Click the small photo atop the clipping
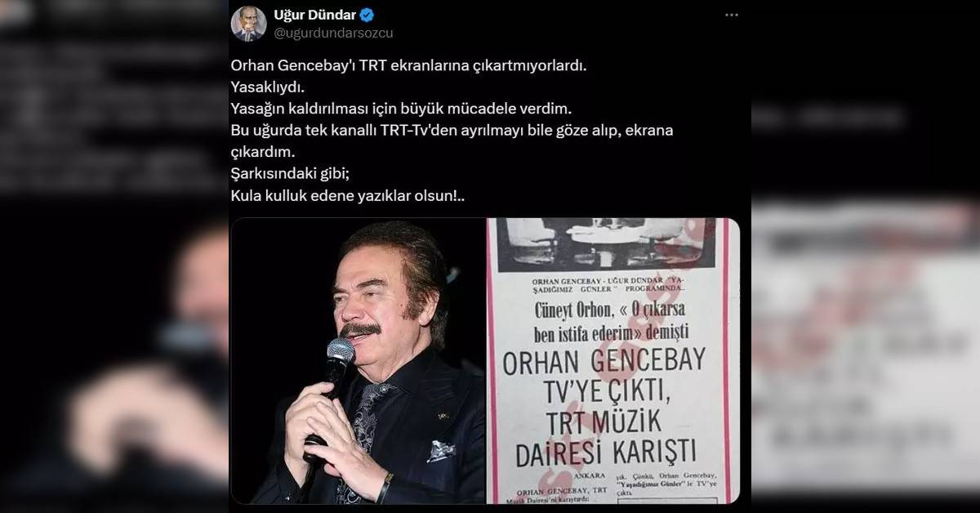 tap(608, 243)
